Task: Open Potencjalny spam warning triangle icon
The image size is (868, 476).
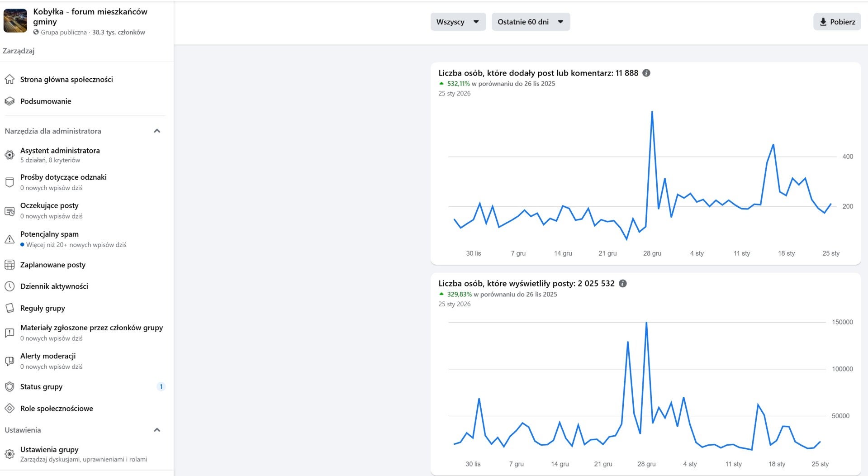Action: pos(9,239)
